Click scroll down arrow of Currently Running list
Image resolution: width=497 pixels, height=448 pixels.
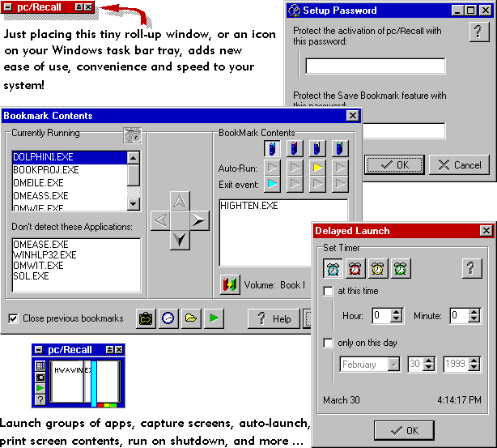134,204
